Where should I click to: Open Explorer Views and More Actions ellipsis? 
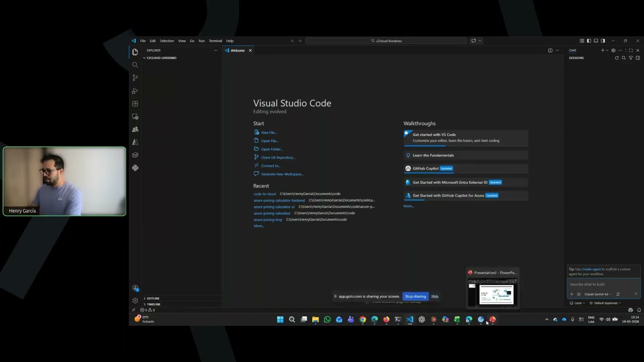tap(216, 50)
